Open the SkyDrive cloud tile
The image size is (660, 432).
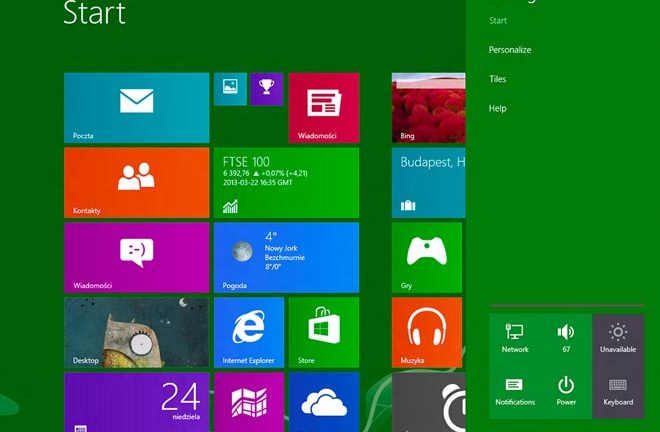324,402
